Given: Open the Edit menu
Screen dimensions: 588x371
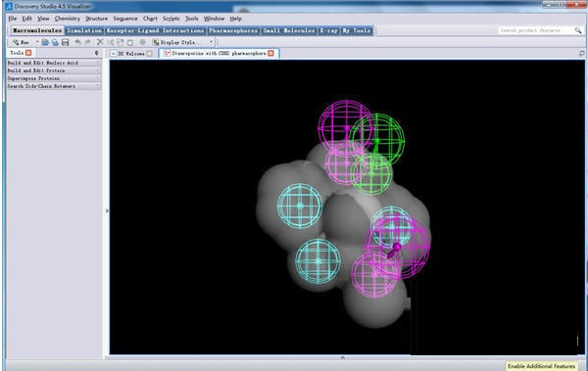Looking at the screenshot, I should [26, 19].
